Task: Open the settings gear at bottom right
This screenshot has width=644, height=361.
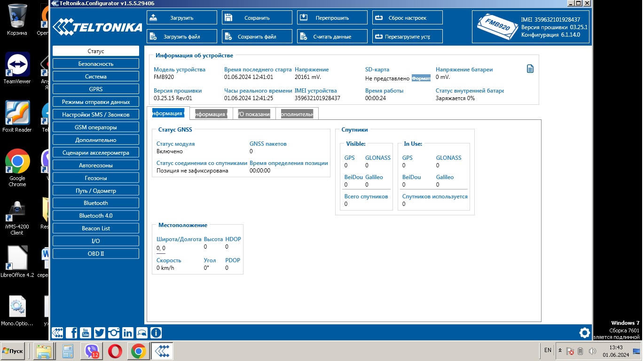Action: [584, 333]
